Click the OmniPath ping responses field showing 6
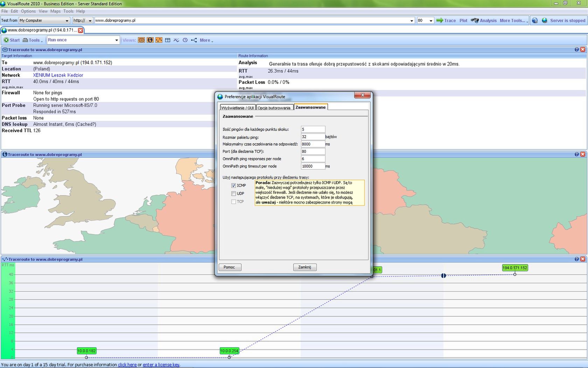 [313, 159]
